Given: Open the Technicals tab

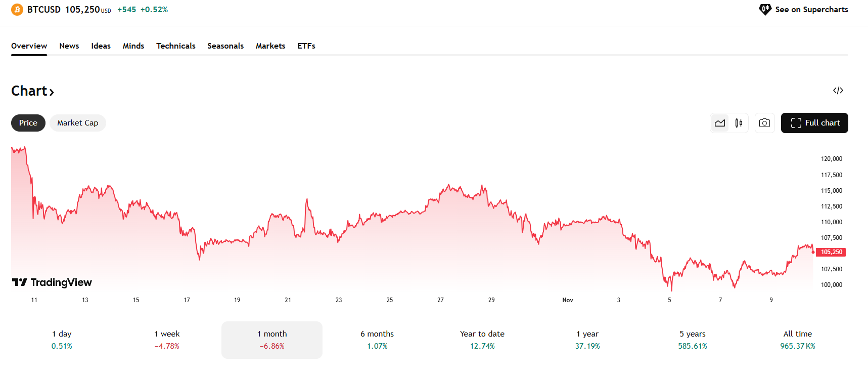Looking at the screenshot, I should click(175, 46).
